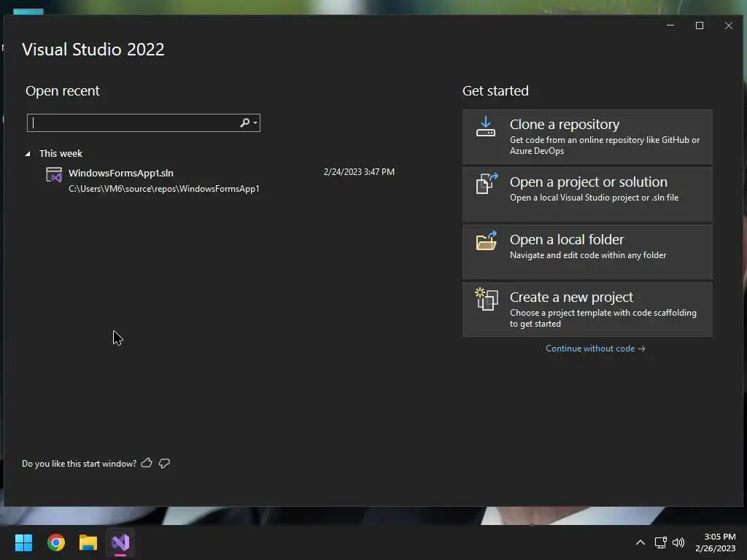Launch Google Chrome from the taskbar
Image resolution: width=747 pixels, height=560 pixels.
[56, 542]
